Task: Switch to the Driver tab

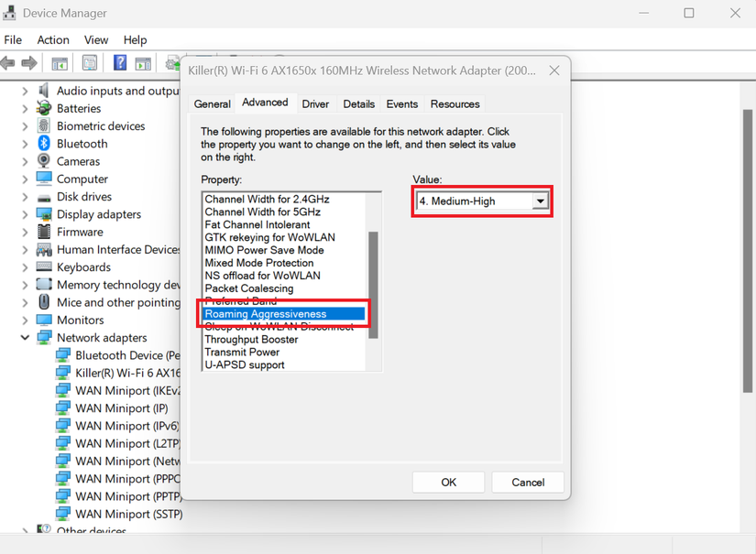Action: 314,103
